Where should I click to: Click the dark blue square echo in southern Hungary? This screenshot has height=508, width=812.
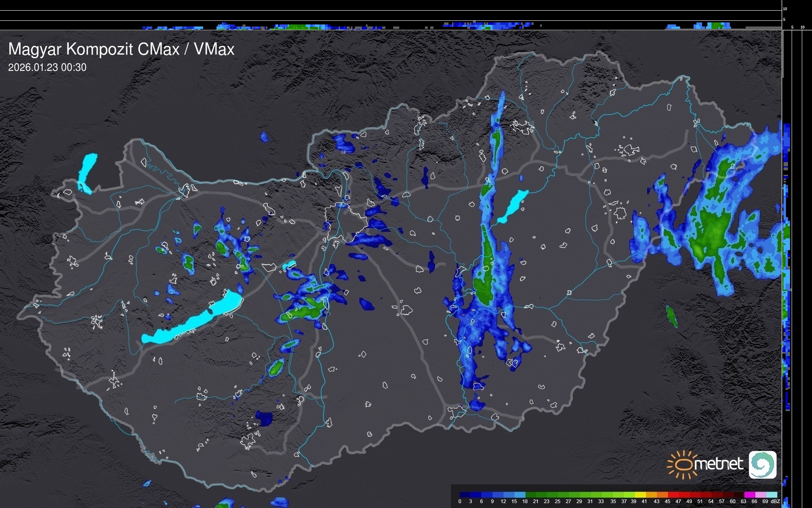[x=265, y=418]
